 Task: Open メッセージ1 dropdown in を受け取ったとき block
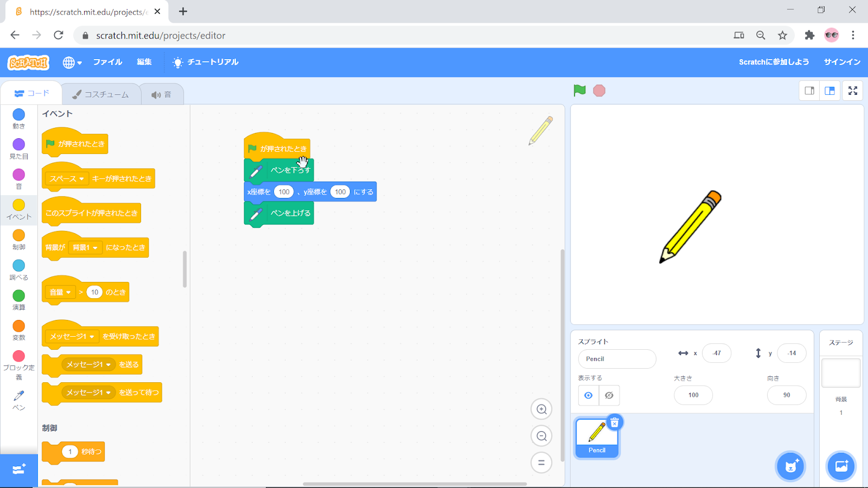pos(72,337)
